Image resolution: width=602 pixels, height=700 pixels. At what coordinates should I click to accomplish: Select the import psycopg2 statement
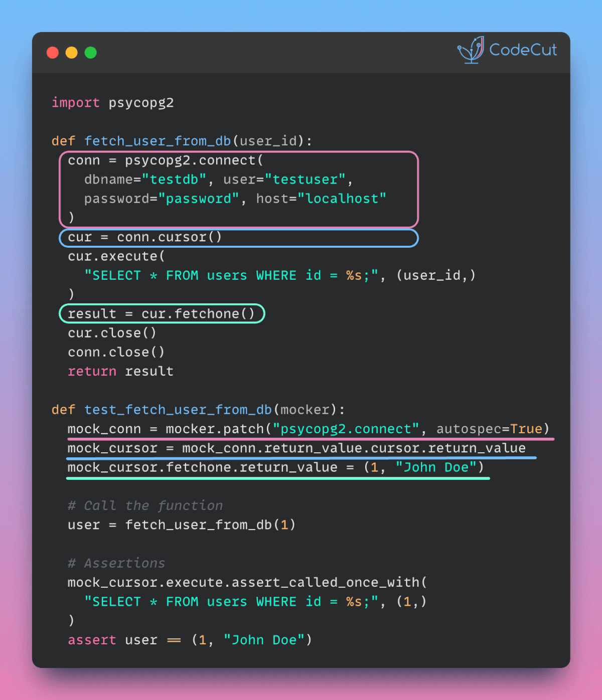point(113,103)
